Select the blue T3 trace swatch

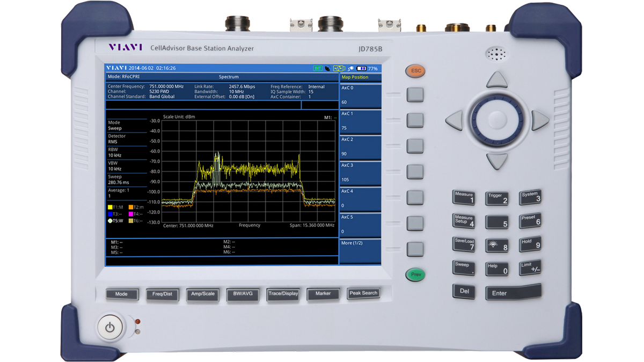(111, 213)
